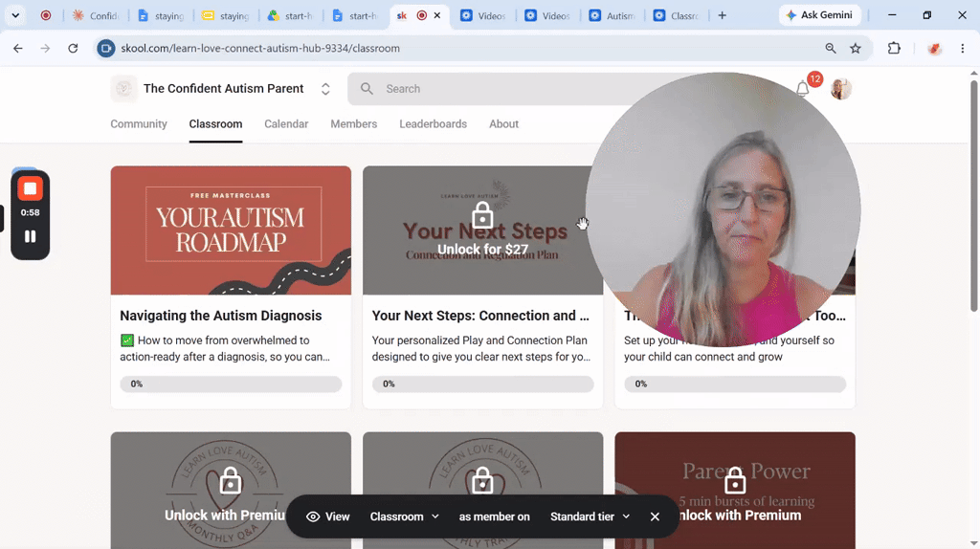Viewport: 980px width, 549px height.
Task: Click the browser forward arrow
Action: pyautogui.click(x=45, y=48)
